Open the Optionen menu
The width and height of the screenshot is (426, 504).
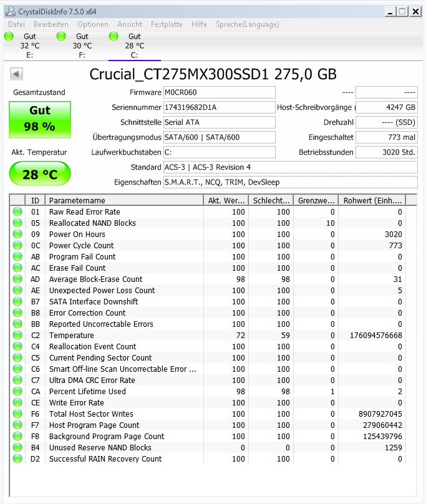(x=92, y=24)
